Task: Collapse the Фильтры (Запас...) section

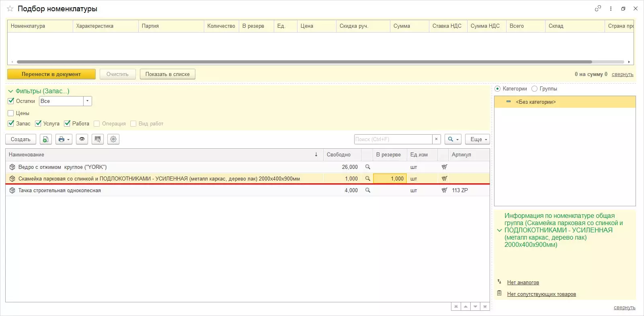Action: click(x=10, y=91)
